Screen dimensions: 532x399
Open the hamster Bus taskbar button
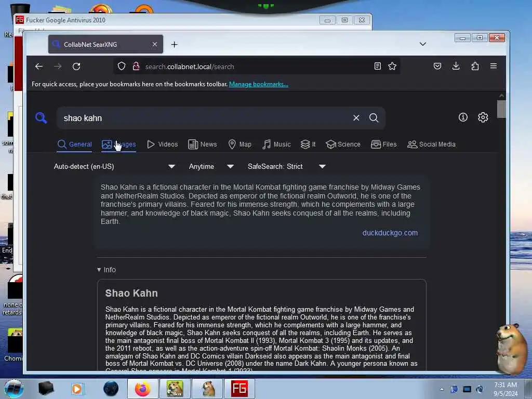point(175,389)
